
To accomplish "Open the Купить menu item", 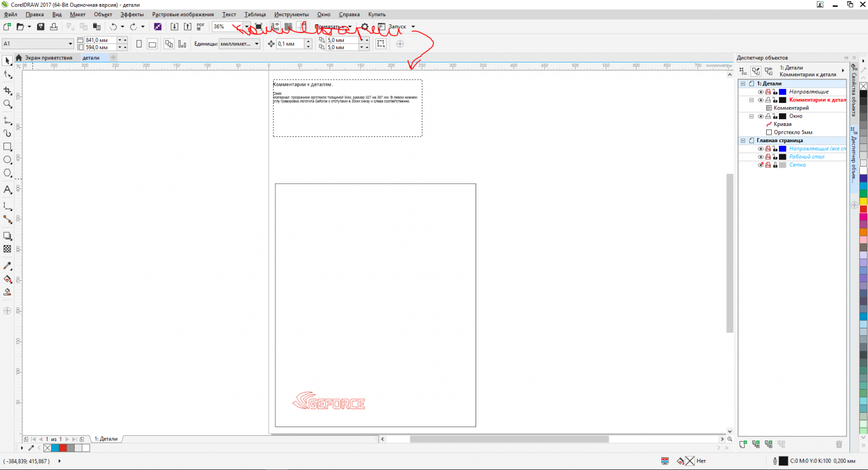I will point(377,14).
